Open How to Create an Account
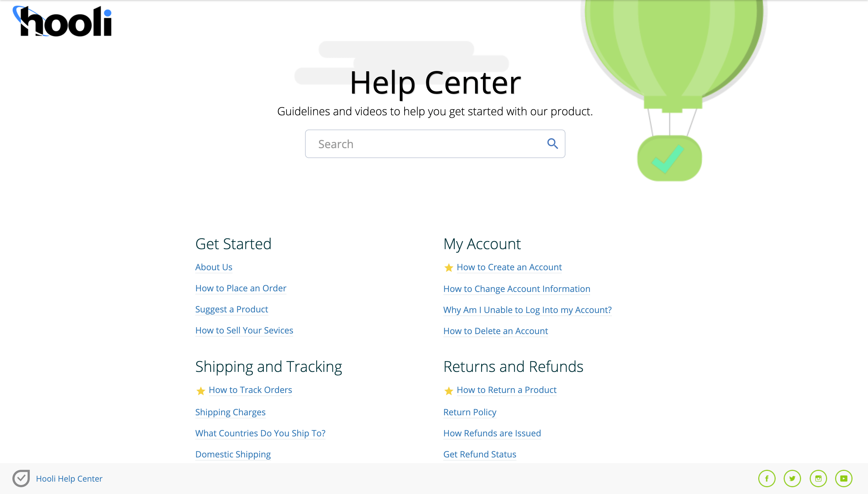Viewport: 868px width, 494px height. [x=509, y=267]
